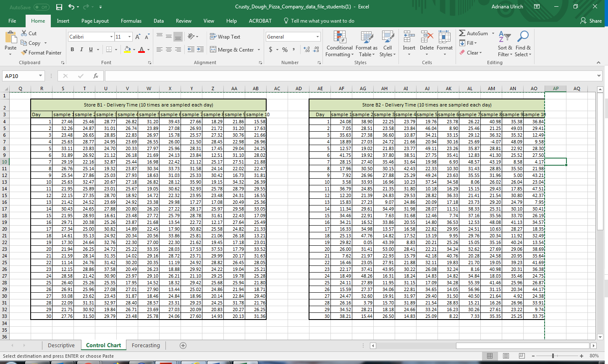The height and width of the screenshot is (364, 608).
Task: Toggle AutoSave switch
Action: (41, 7)
